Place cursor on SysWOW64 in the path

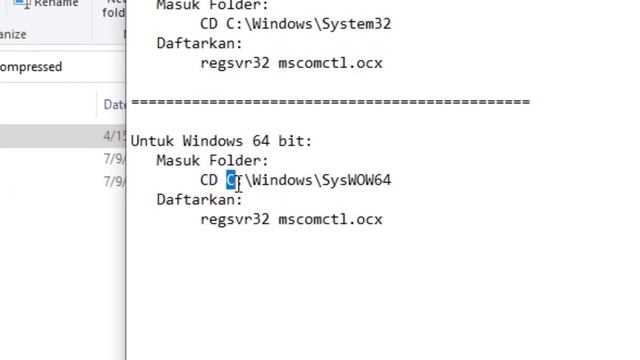point(357,180)
